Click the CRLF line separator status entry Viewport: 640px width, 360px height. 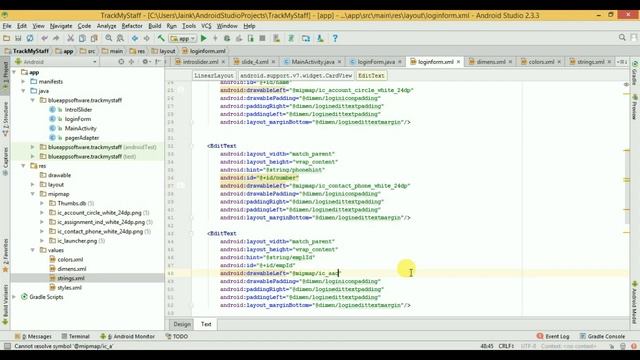506,346
